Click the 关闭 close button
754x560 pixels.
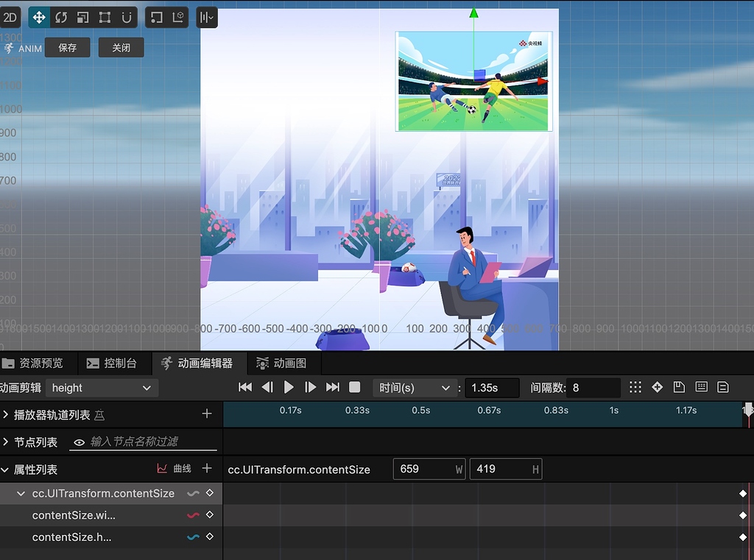[x=121, y=48]
